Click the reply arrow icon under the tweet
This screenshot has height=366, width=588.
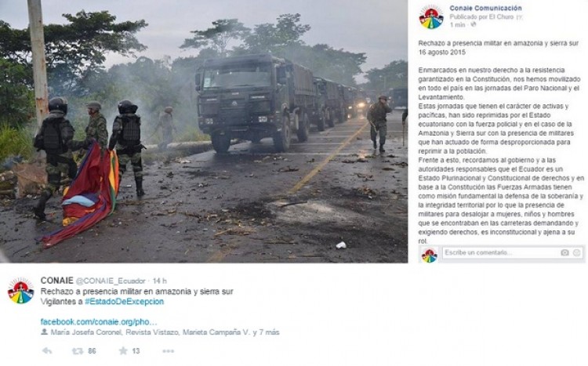click(x=47, y=351)
